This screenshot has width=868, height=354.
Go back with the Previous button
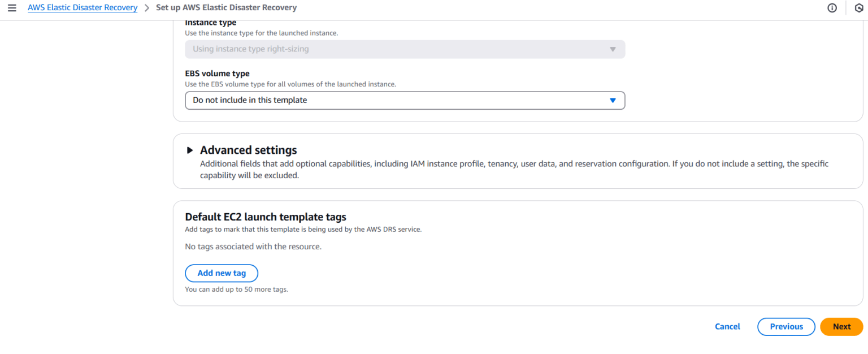[786, 326]
